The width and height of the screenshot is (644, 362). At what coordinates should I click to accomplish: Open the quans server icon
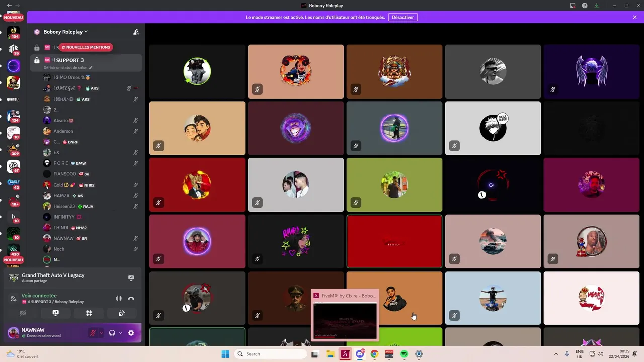14,99
